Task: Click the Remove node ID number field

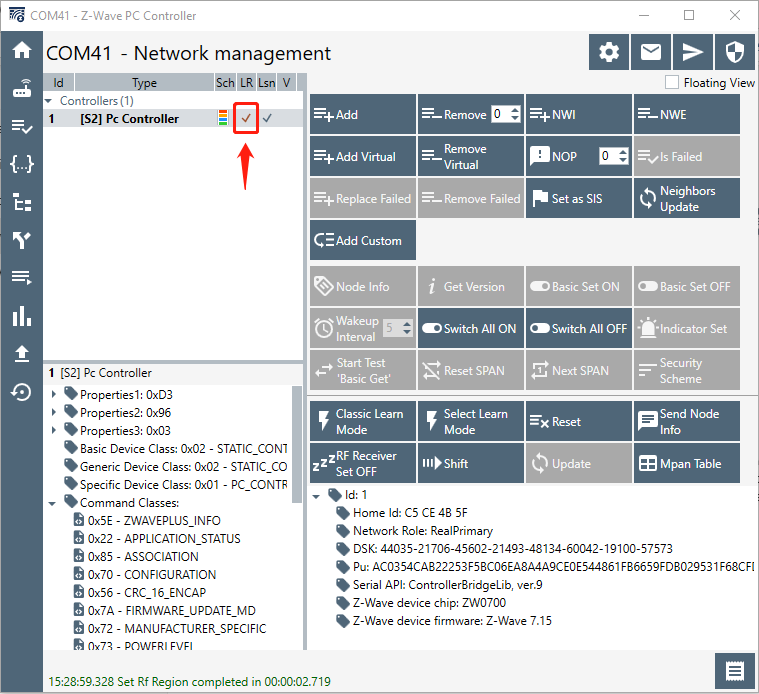Action: click(x=501, y=115)
